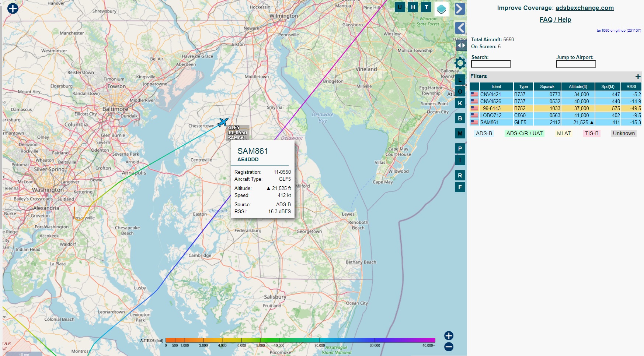This screenshot has width=644, height=356.
Task: Select the CNV4421 aircraft row
Action: tap(556, 94)
